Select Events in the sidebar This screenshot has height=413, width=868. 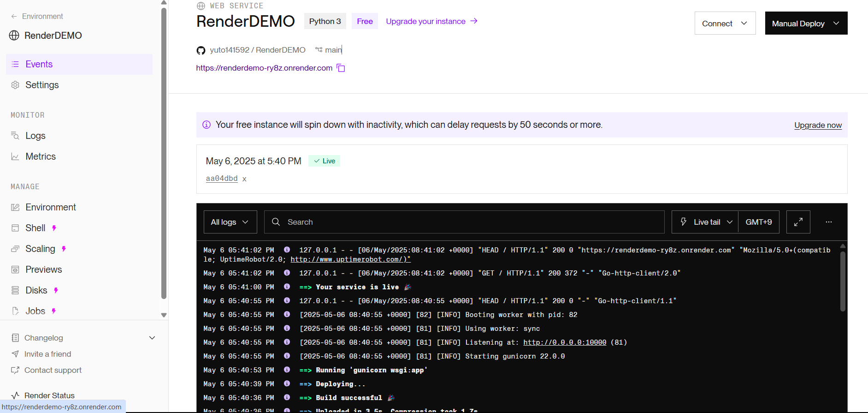pos(79,64)
